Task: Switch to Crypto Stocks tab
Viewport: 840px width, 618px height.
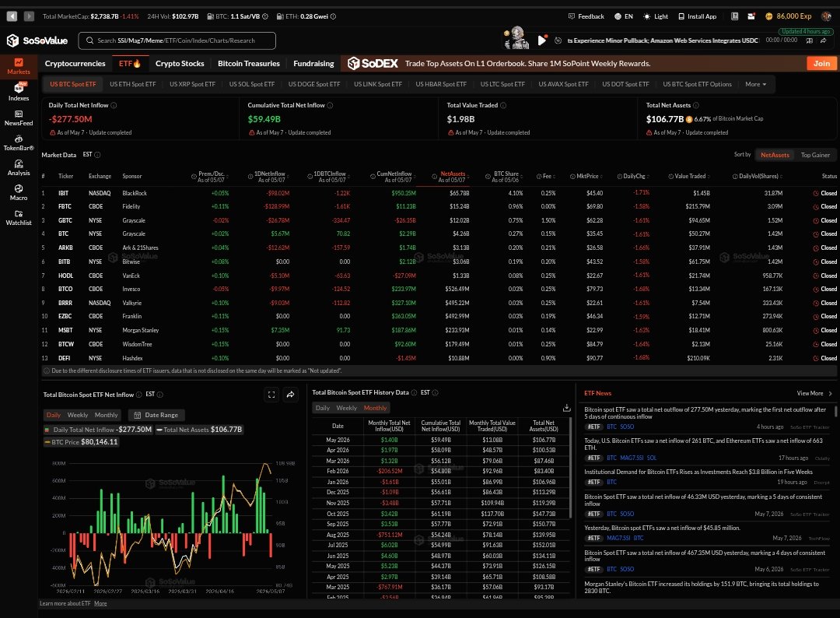Action: [180, 63]
